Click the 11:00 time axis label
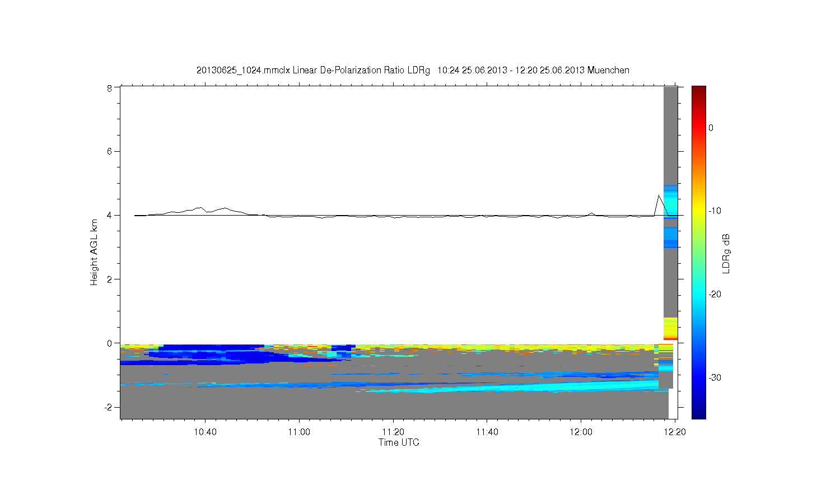This screenshot has height=504, width=840. pyautogui.click(x=299, y=432)
